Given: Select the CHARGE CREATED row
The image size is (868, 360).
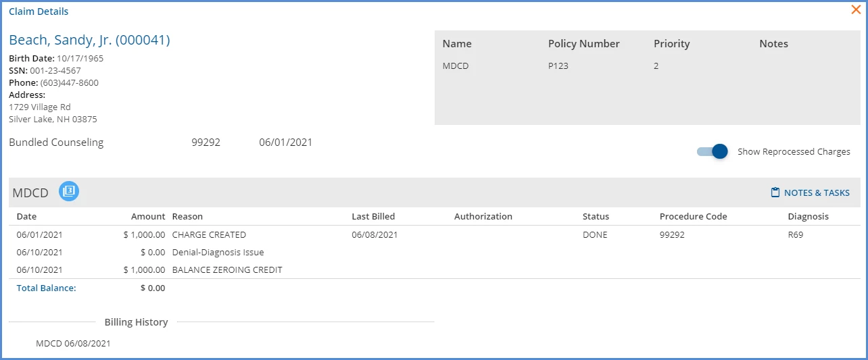Looking at the screenshot, I should coord(433,235).
